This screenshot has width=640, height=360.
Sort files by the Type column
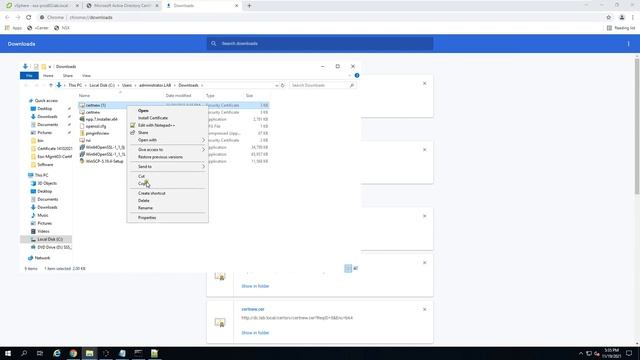(x=210, y=96)
